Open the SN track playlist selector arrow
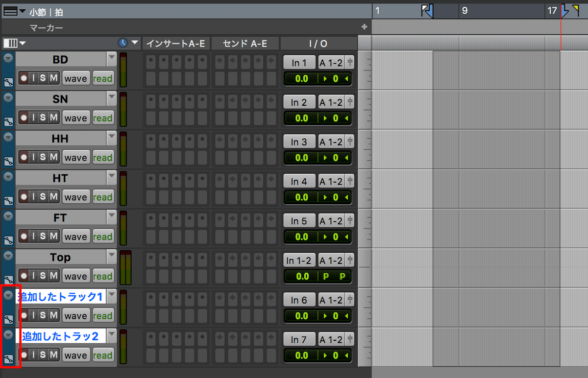This screenshot has height=378, width=588. click(112, 99)
